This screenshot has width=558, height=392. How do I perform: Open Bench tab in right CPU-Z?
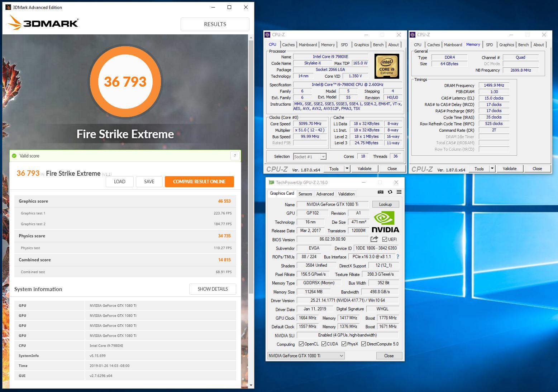524,45
